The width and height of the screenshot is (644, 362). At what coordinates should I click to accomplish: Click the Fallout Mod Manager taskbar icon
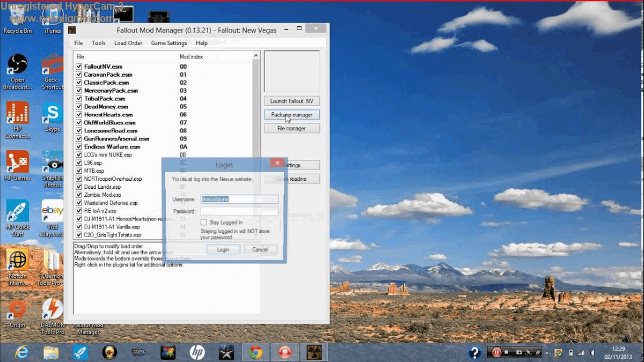point(314,352)
